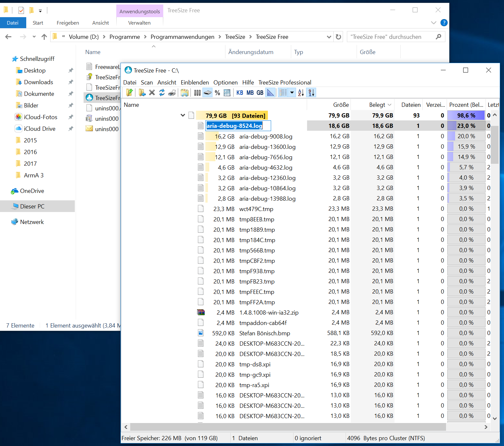The height and width of the screenshot is (446, 504).
Task: Click the select directory folder icon with blue arrow
Action: [x=142, y=93]
